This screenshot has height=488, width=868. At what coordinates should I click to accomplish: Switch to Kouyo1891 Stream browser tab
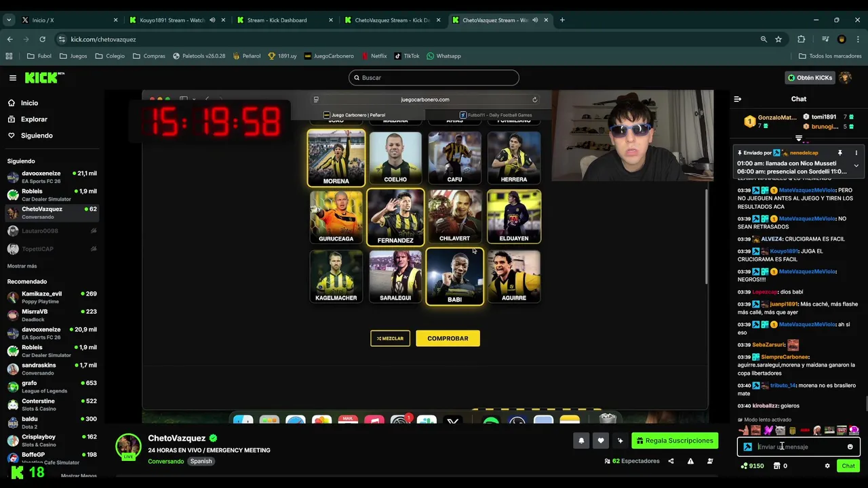point(176,20)
